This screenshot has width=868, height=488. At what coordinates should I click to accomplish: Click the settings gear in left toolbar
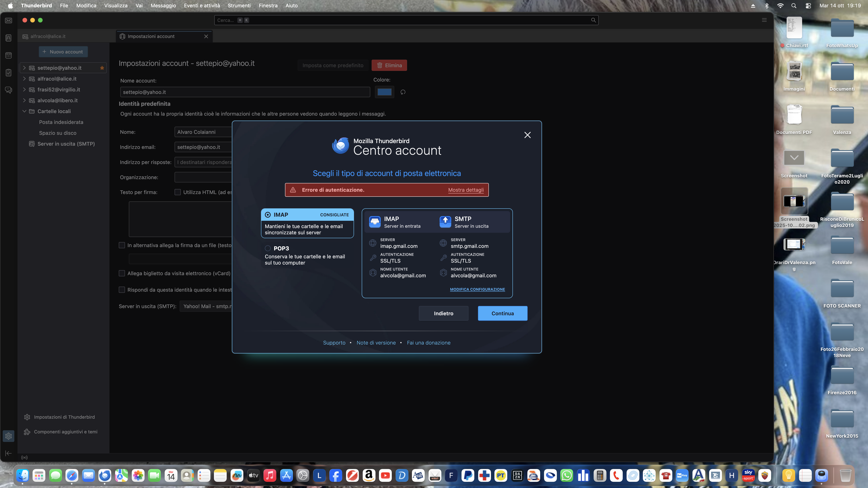pyautogui.click(x=9, y=436)
